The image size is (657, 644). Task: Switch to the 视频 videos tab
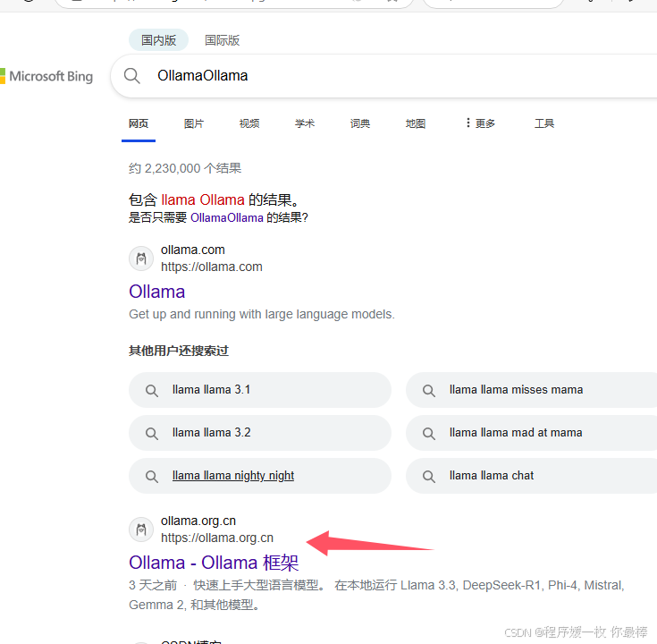coord(248,123)
